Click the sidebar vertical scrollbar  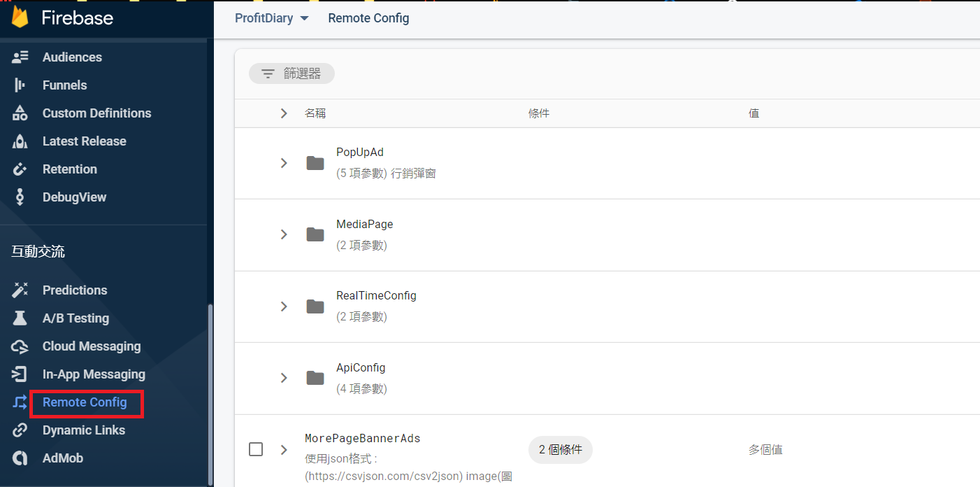210,392
